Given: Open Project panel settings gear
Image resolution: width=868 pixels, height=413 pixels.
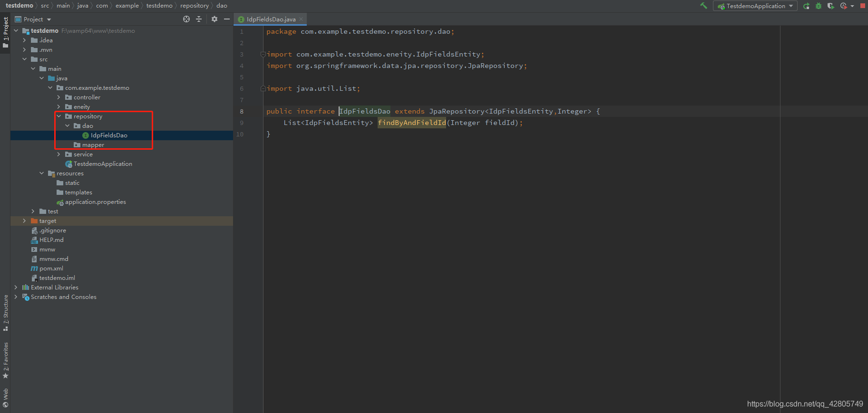Looking at the screenshot, I should point(215,19).
